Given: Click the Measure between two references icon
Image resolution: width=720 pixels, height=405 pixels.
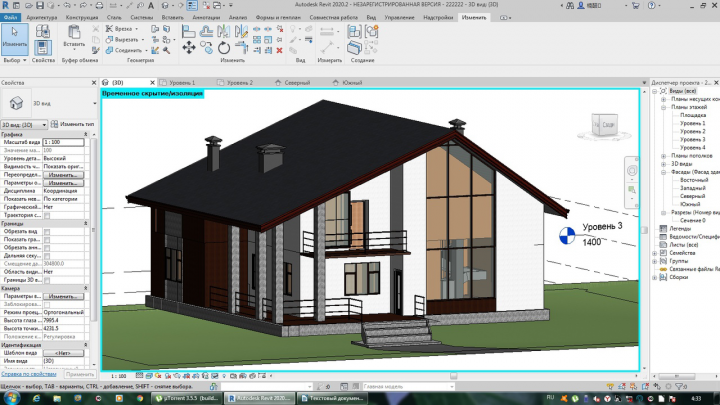Looking at the screenshot, I should pyautogui.click(x=327, y=31).
